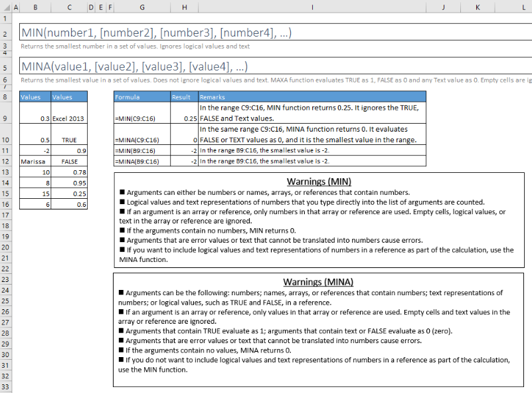Image resolution: width=532 pixels, height=393 pixels.
Task: Select column B header
Action: tap(35, 7)
